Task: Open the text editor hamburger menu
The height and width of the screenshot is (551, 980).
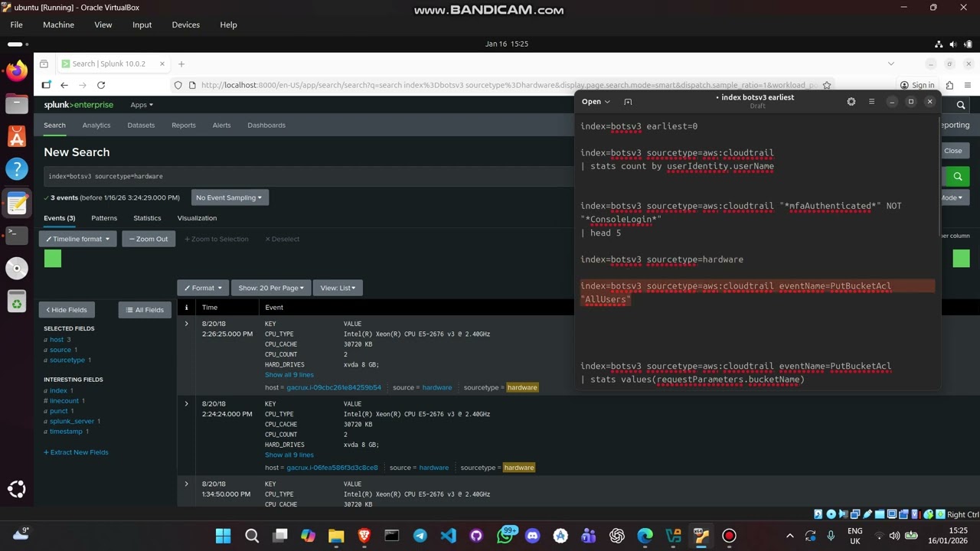Action: coord(871,101)
